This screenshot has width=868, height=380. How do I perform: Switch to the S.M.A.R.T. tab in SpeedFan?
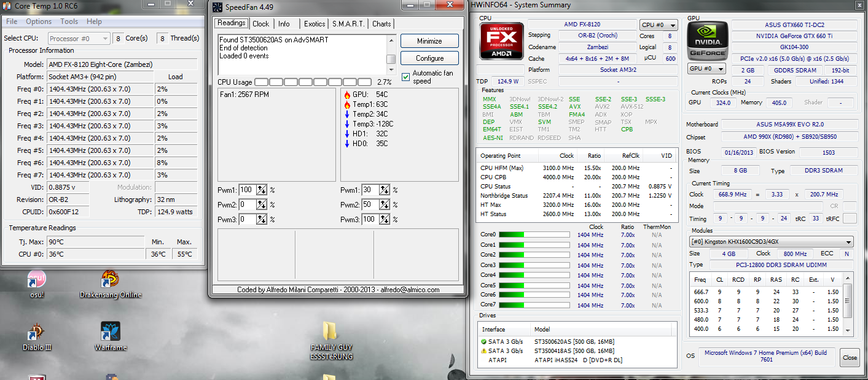349,24
